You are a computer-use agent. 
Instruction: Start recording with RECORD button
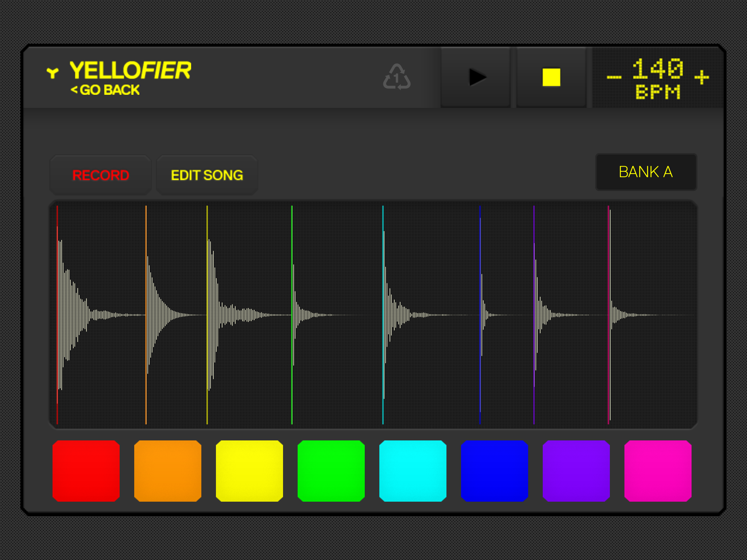(x=101, y=175)
